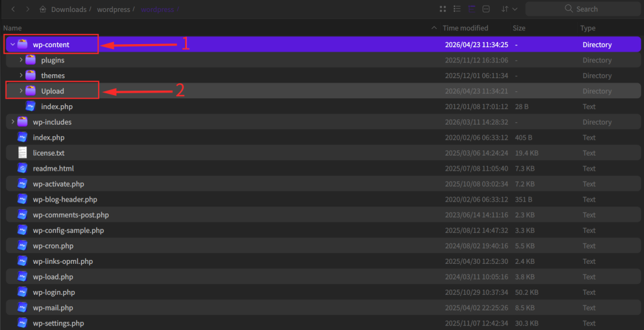The image size is (644, 330).
Task: Collapse the wp-content folder
Action: coord(13,45)
